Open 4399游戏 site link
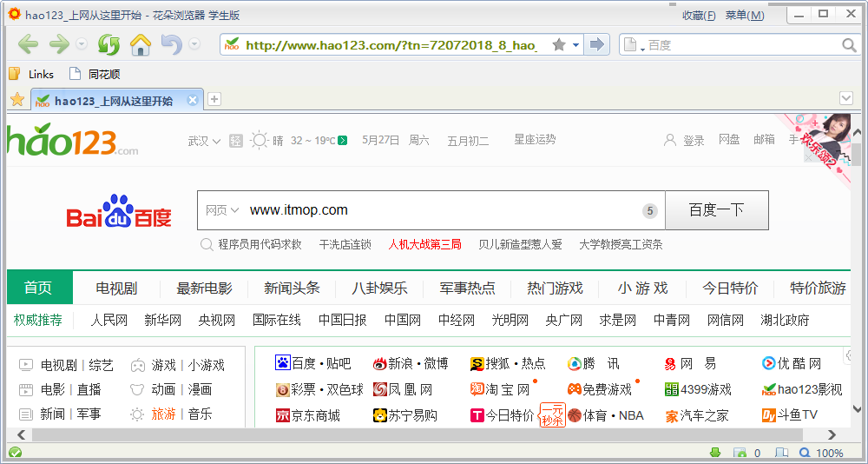 698,390
